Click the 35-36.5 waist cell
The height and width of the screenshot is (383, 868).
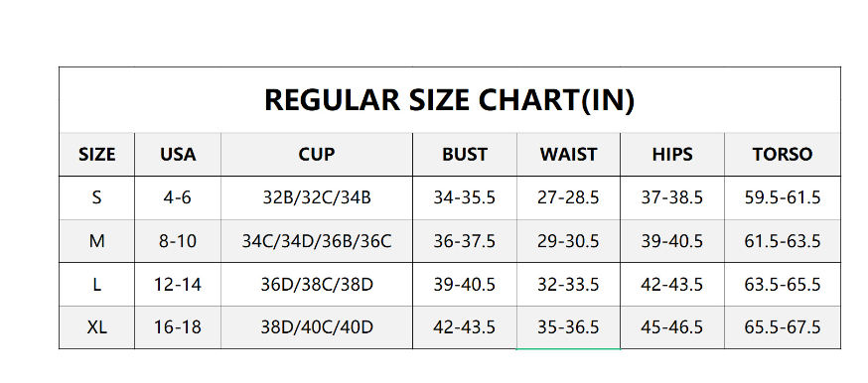click(568, 327)
